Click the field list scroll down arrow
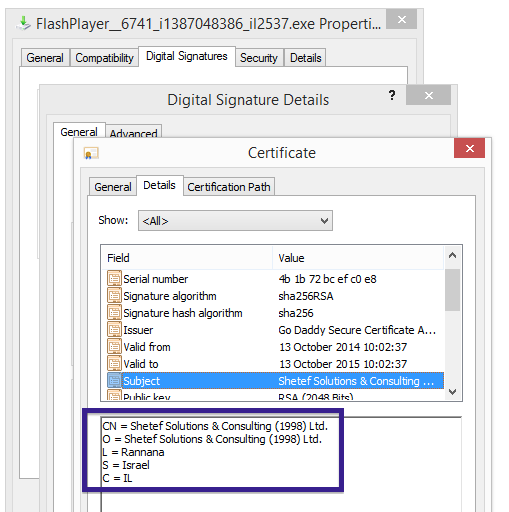Viewport: 509px width, 512px height. (x=452, y=392)
